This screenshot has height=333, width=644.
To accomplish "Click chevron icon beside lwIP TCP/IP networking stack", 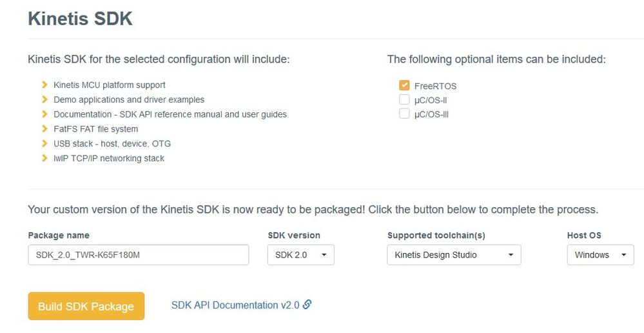I will pyautogui.click(x=44, y=158).
